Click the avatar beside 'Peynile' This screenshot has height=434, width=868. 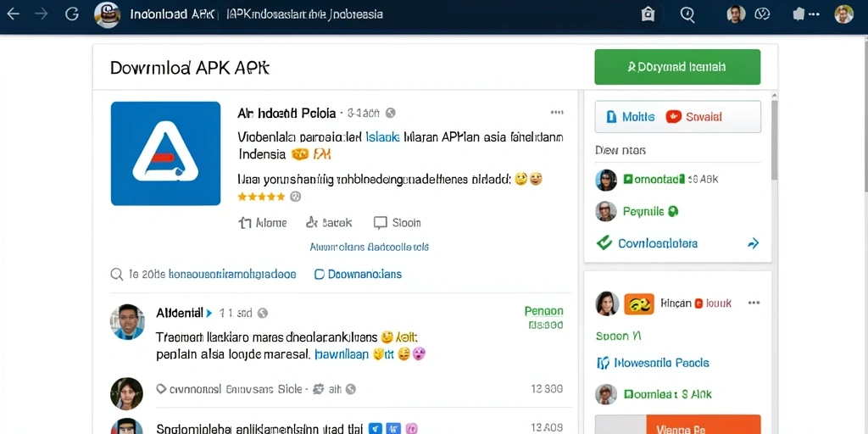point(606,211)
